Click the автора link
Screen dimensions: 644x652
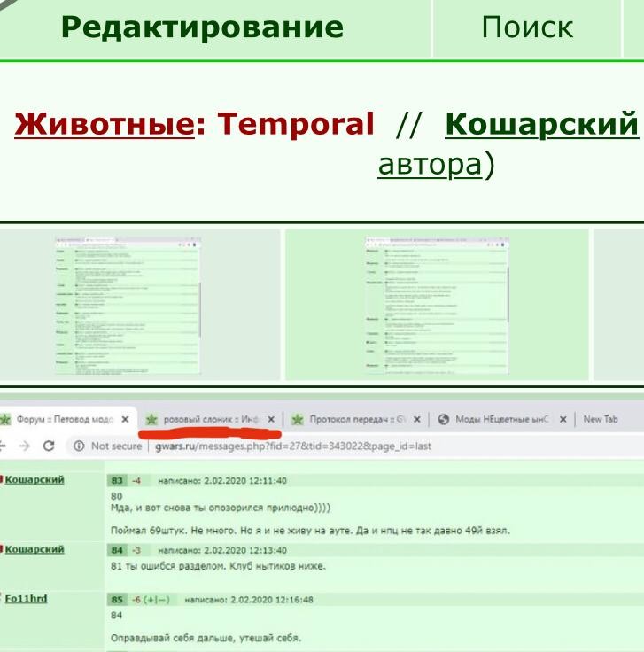[x=430, y=165]
